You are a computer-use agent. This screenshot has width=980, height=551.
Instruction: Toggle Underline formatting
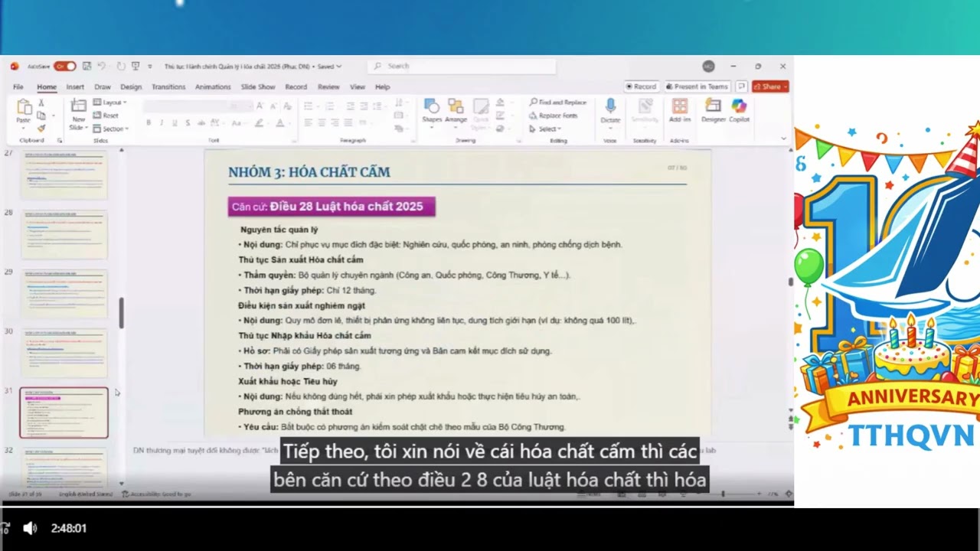click(175, 122)
